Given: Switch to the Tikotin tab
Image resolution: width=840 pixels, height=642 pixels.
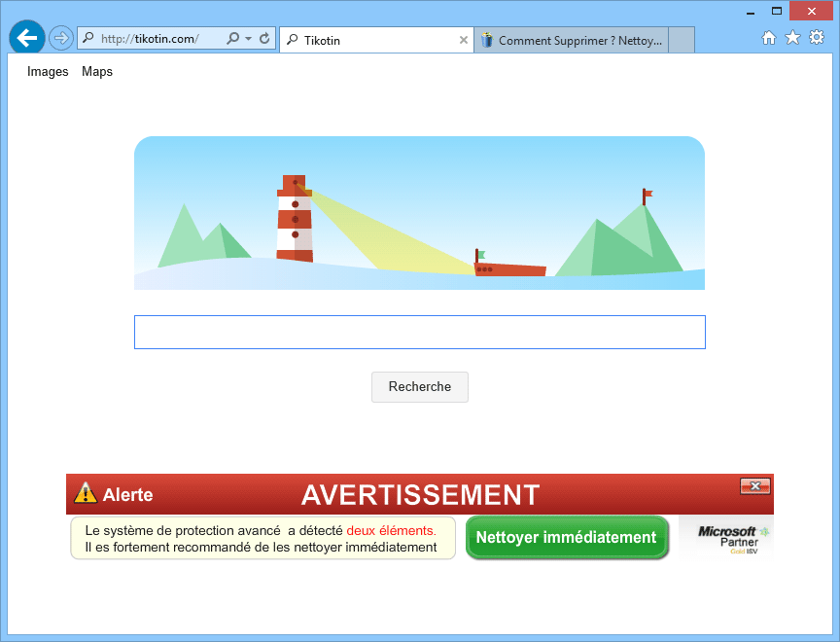Looking at the screenshot, I should pos(376,40).
